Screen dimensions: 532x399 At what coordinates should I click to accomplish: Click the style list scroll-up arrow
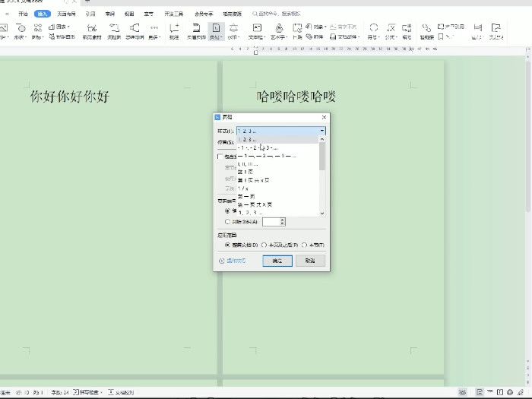(322, 139)
